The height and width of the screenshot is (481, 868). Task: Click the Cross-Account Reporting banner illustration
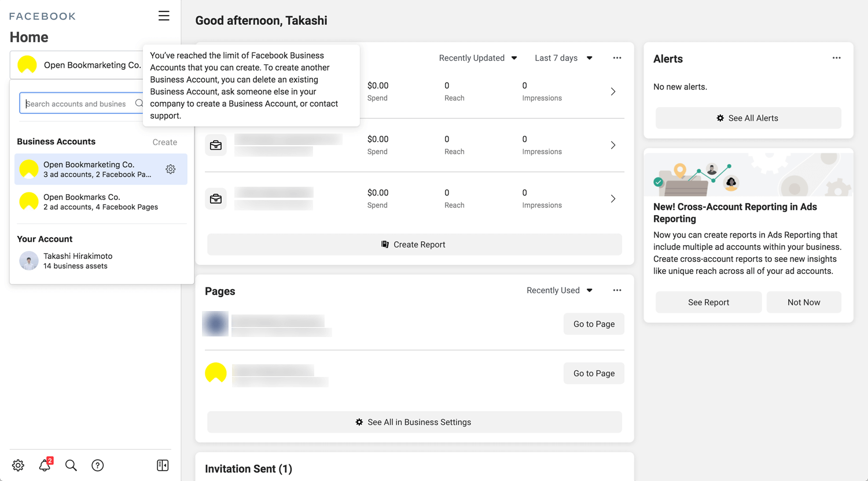[x=748, y=174]
